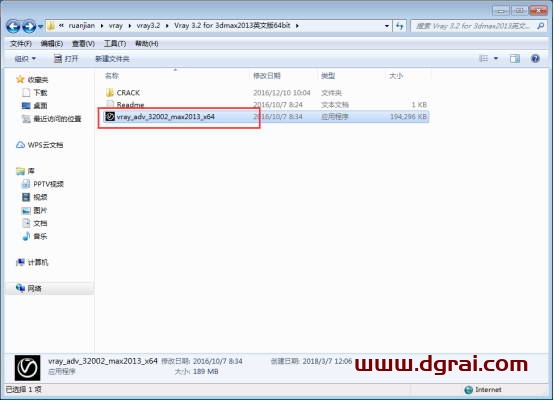Select the ruanjian breadcrumb segment
This screenshot has height=401, width=554.
click(x=82, y=26)
